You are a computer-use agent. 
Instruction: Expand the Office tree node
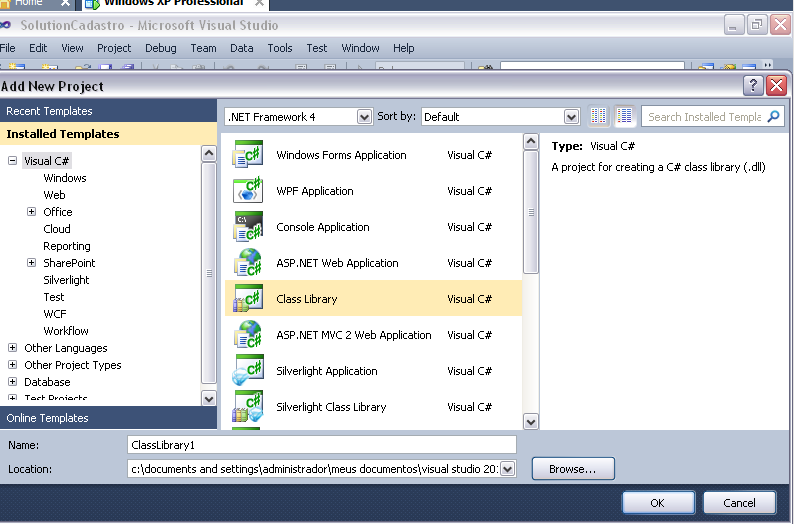click(x=31, y=212)
